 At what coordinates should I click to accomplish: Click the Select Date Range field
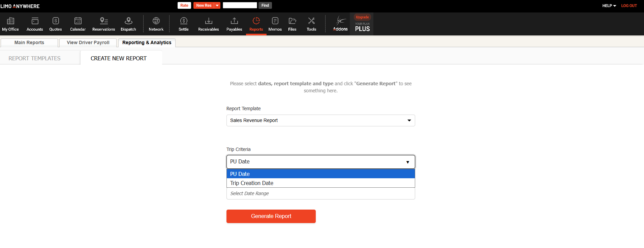click(x=320, y=193)
